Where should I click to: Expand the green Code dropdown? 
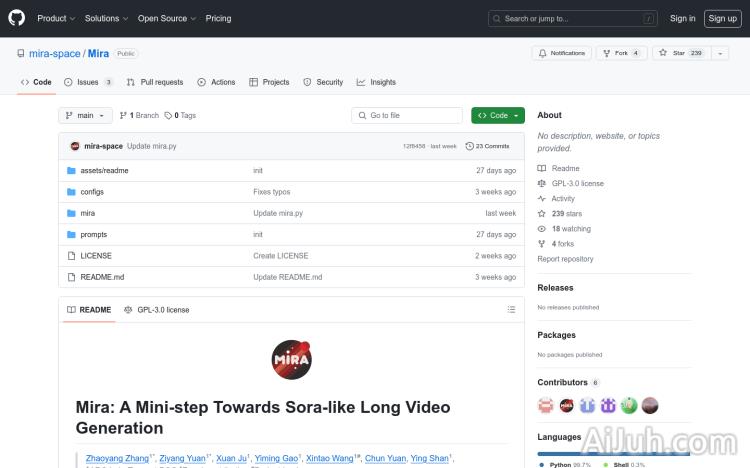click(498, 115)
